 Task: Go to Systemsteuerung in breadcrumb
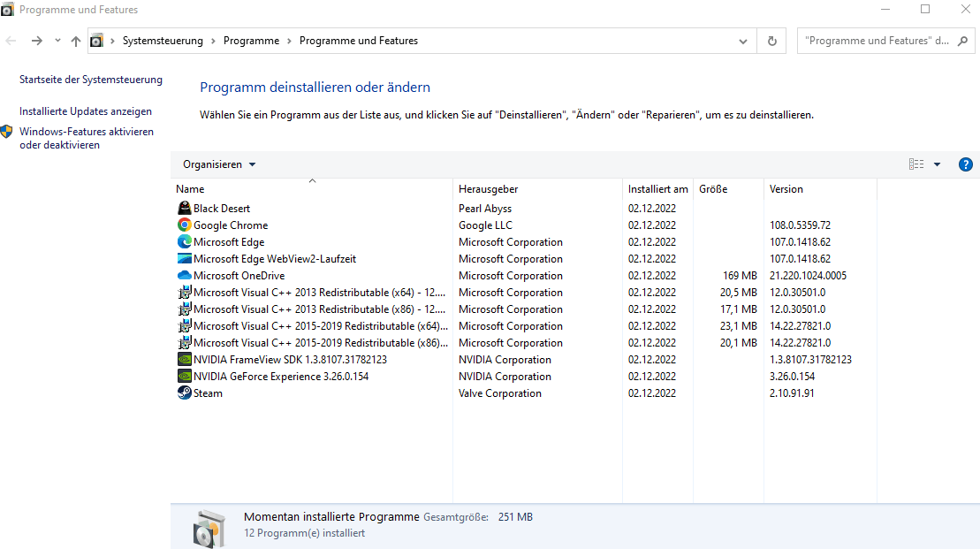(x=163, y=41)
